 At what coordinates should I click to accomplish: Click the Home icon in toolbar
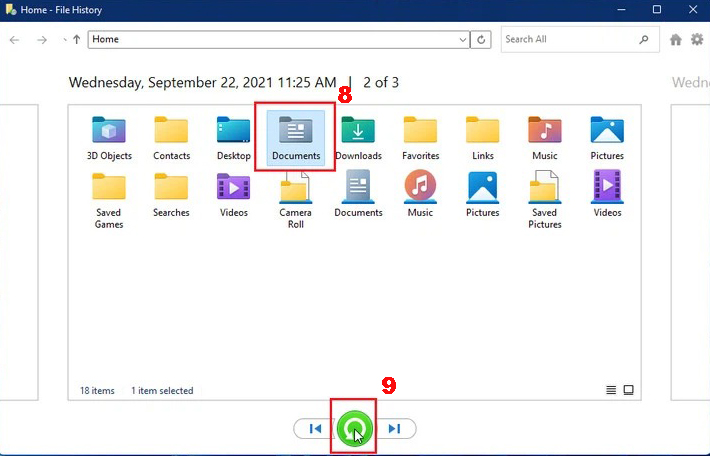click(676, 40)
